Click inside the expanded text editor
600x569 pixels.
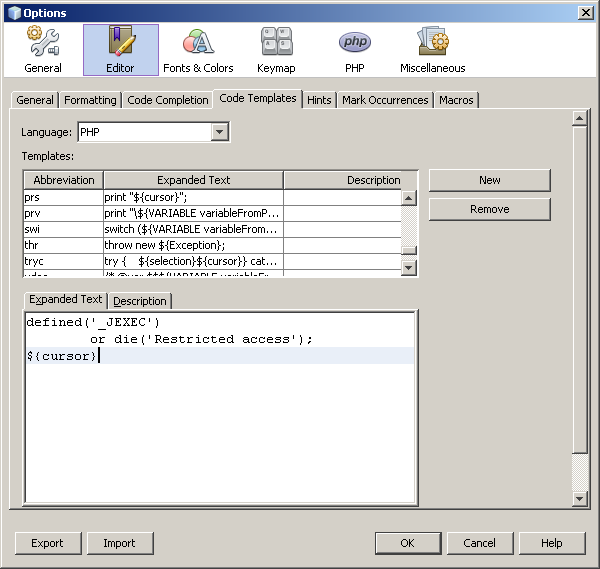coord(220,430)
